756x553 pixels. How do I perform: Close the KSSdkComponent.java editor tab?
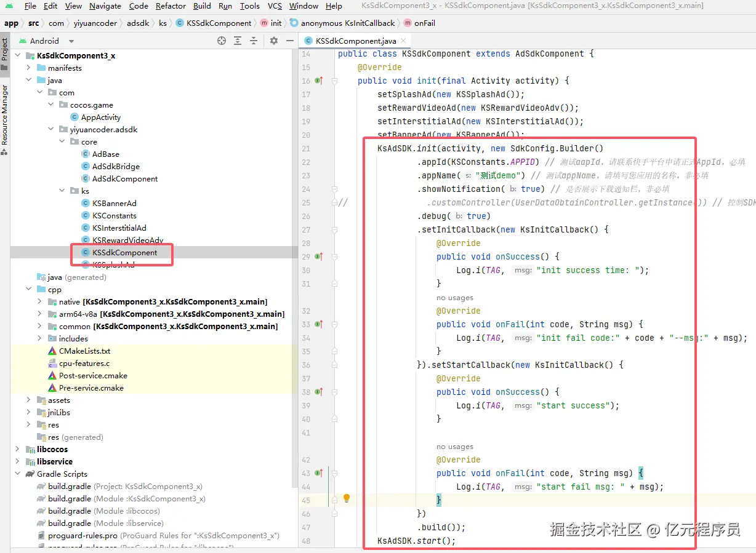[404, 41]
